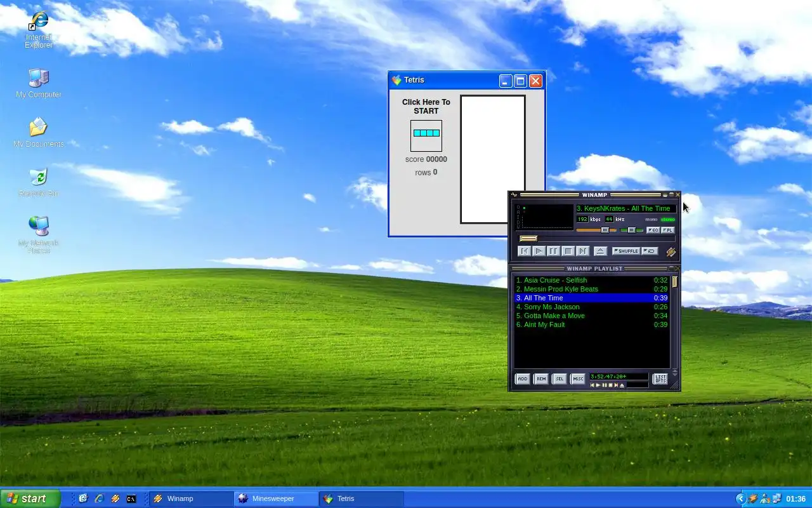812x508 pixels.
Task: Click the Winamp agent tray icon
Action: click(x=753, y=498)
